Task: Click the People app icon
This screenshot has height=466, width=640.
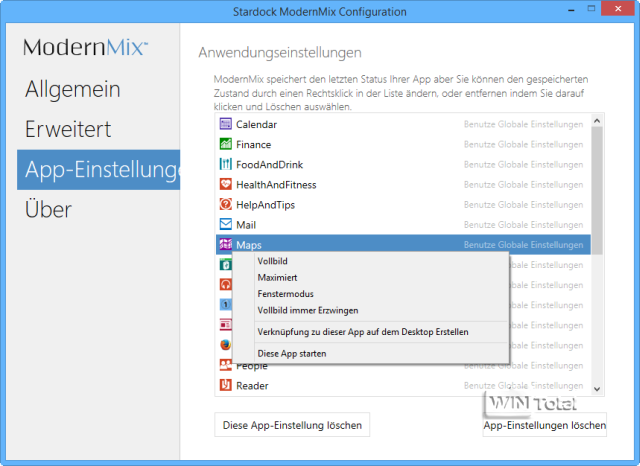Action: coord(225,365)
